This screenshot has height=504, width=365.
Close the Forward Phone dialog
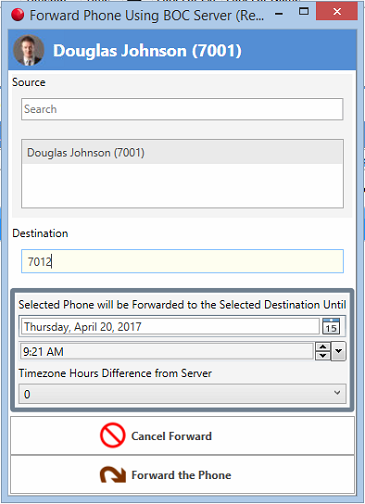pyautogui.click(x=337, y=12)
